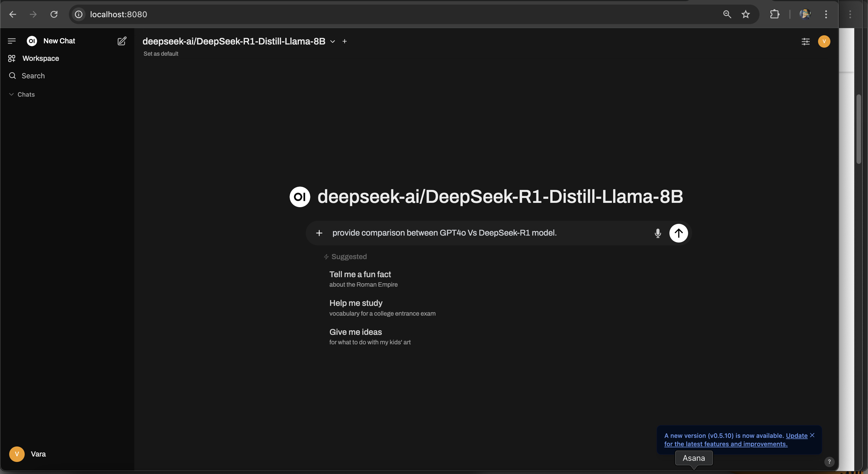Send the message with arrow button

pos(678,233)
